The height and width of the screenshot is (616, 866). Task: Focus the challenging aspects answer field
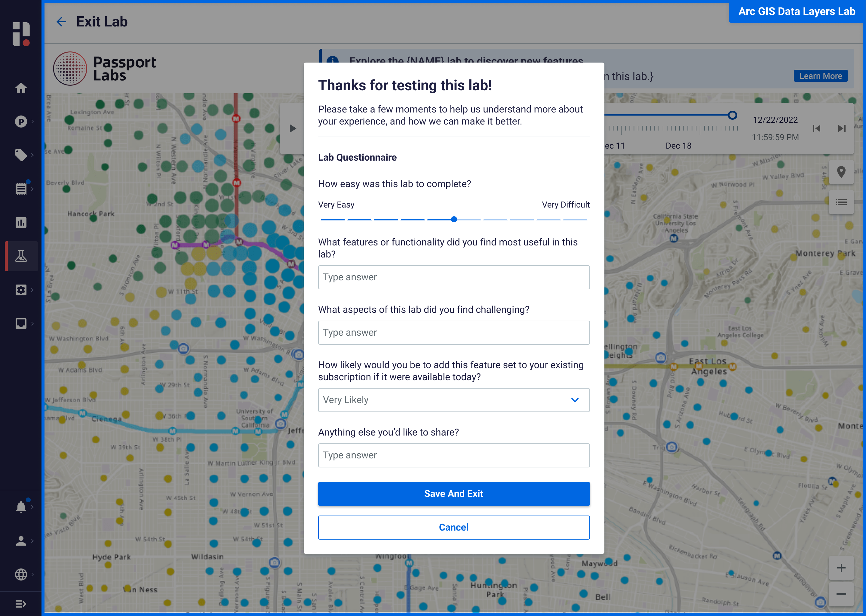pyautogui.click(x=453, y=333)
